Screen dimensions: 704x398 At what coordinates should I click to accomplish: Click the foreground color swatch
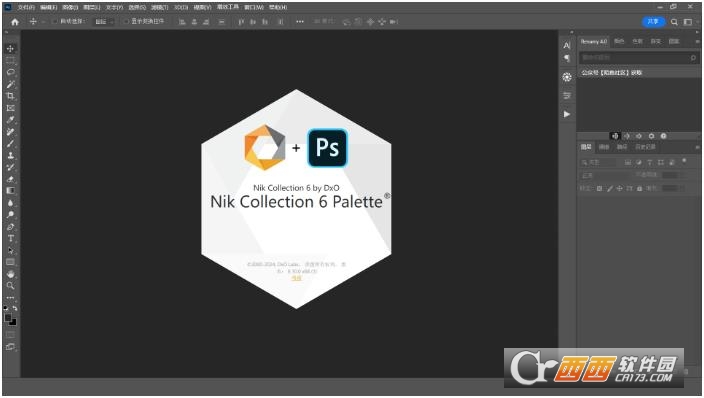pyautogui.click(x=8, y=318)
